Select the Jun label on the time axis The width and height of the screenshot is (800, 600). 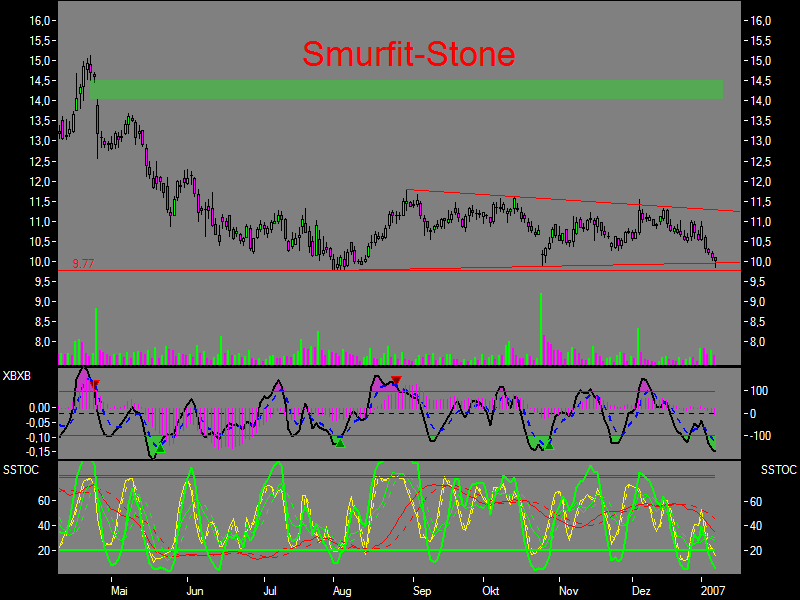(195, 591)
